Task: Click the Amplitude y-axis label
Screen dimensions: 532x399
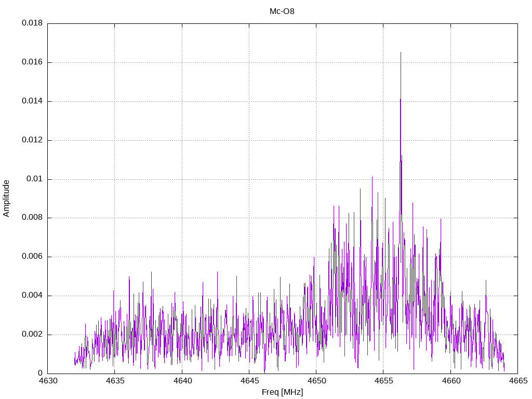Action: [x=6, y=198]
